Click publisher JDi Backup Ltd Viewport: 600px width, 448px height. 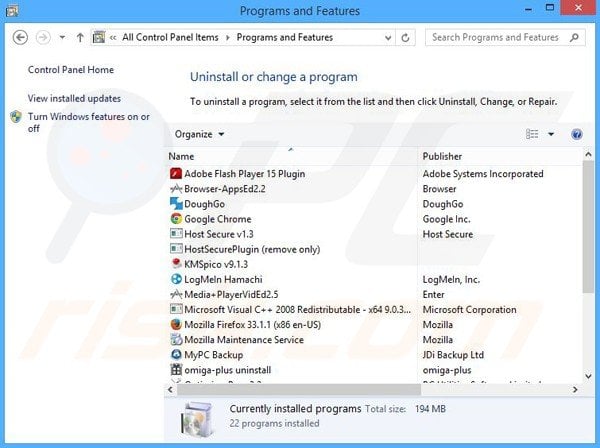coord(453,355)
